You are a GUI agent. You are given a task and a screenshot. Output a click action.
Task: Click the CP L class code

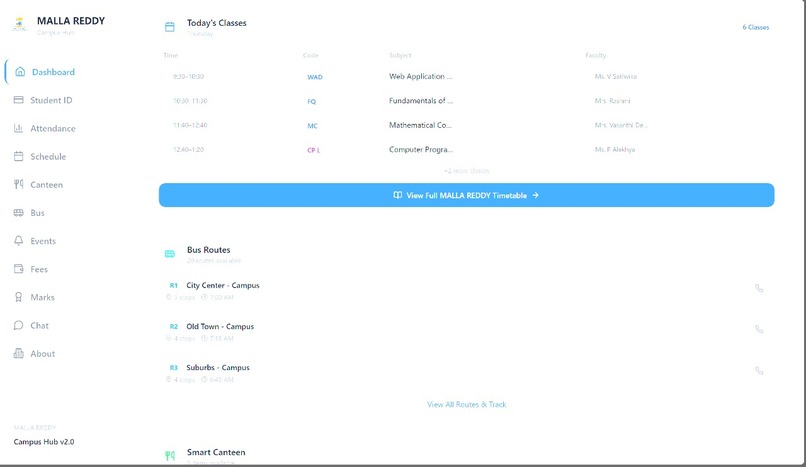[x=314, y=150]
